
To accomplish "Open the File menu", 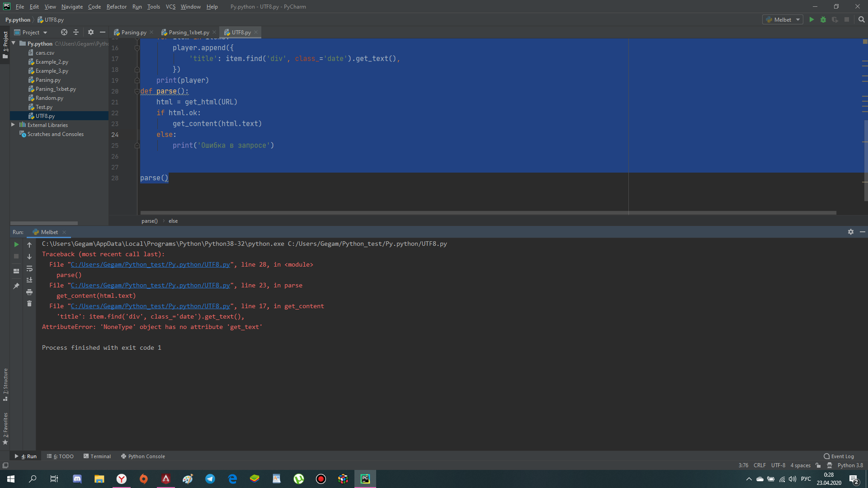I will pyautogui.click(x=19, y=7).
